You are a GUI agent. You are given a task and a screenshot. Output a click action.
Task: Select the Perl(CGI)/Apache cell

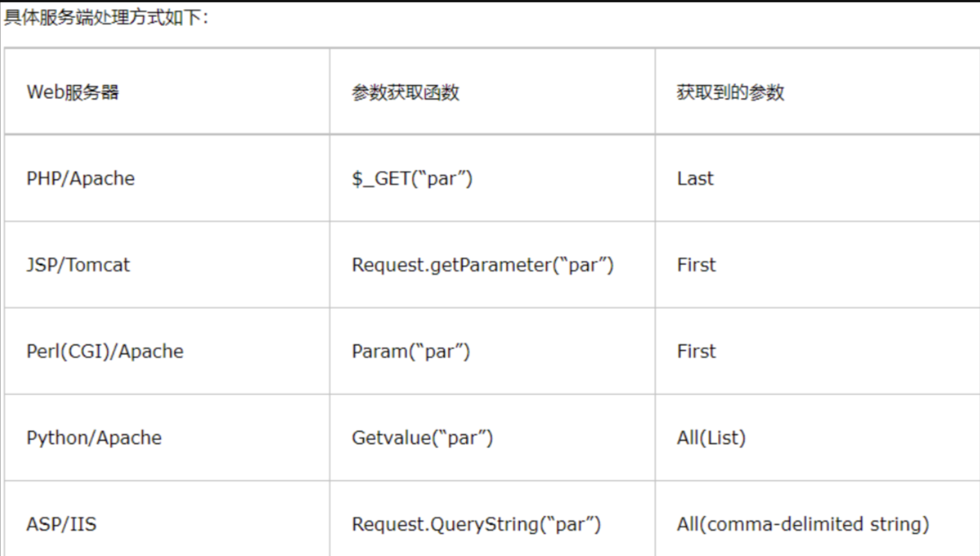(105, 351)
